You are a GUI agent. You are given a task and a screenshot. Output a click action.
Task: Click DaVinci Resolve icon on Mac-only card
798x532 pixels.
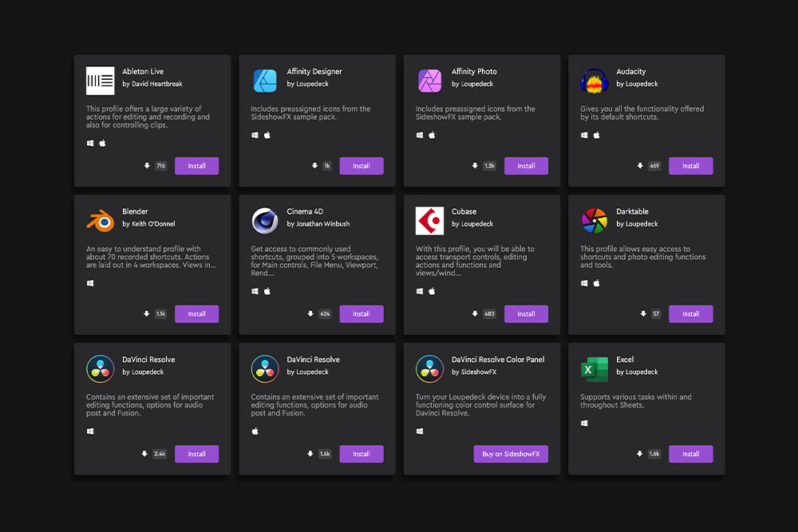pyautogui.click(x=265, y=368)
